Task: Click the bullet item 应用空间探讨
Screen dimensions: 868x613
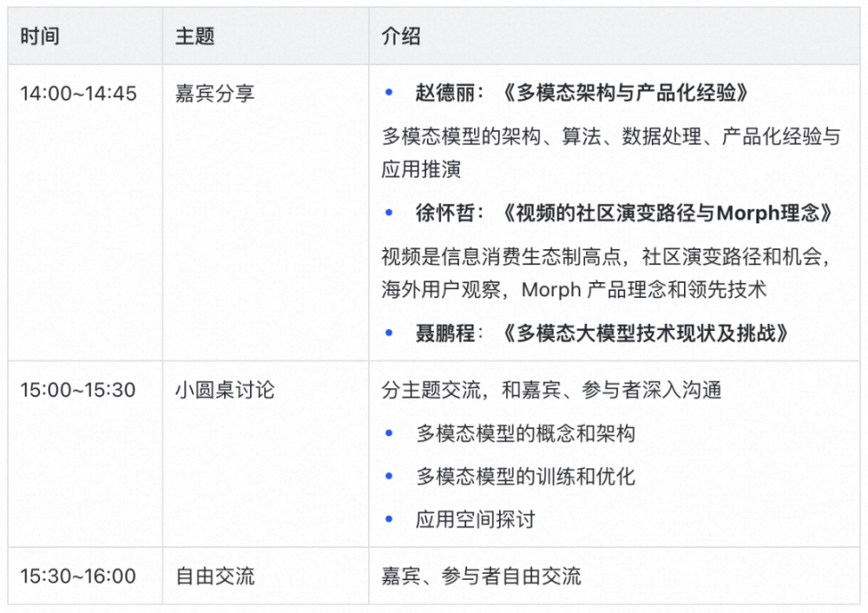Action: [x=475, y=518]
